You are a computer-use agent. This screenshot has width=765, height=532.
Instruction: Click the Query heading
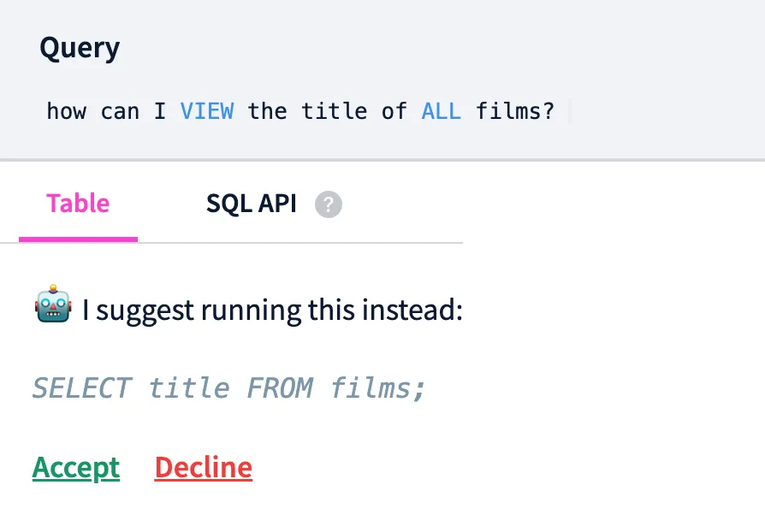(79, 48)
